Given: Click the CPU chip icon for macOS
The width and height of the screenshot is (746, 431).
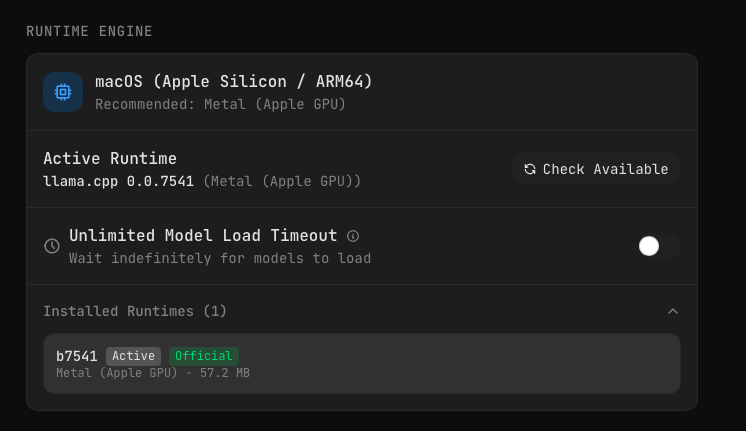Looking at the screenshot, I should 63,92.
